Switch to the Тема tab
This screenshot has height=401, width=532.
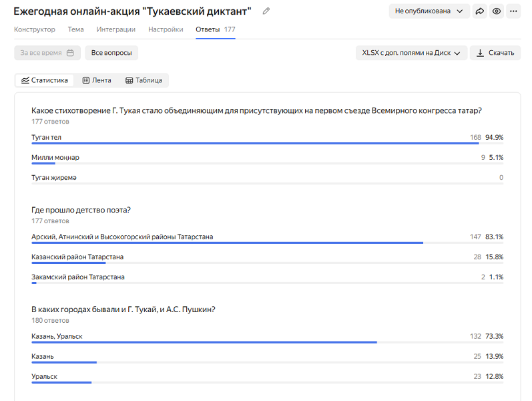pos(75,29)
